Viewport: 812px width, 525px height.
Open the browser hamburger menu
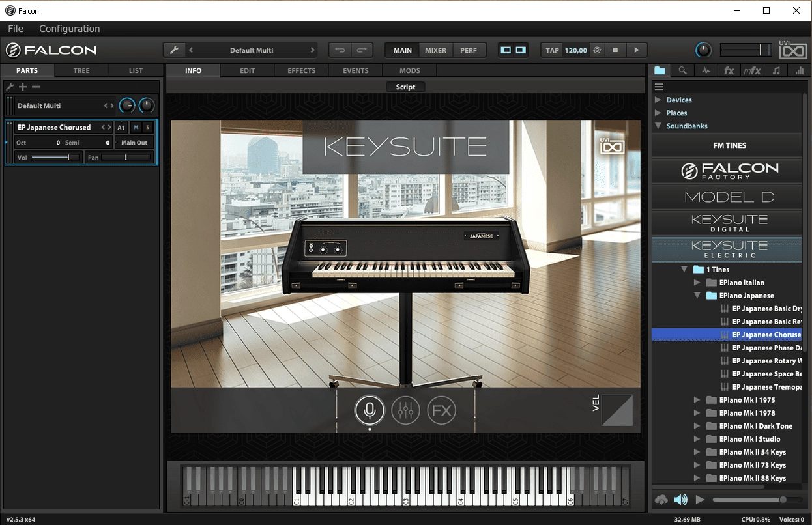[x=659, y=87]
